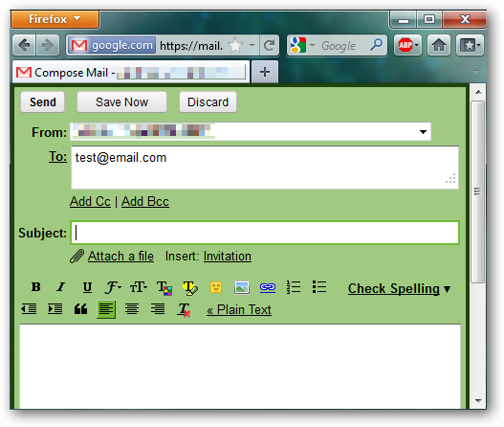Open the URL history dropdown arrow
This screenshot has width=504, height=427.
(x=252, y=45)
